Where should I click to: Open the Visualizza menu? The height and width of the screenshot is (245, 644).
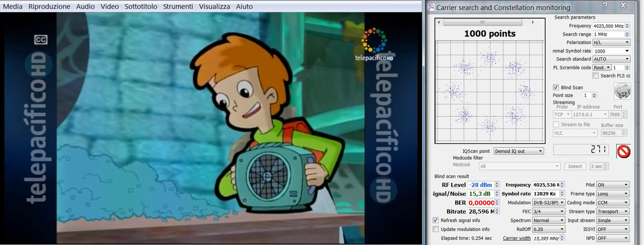214,7
